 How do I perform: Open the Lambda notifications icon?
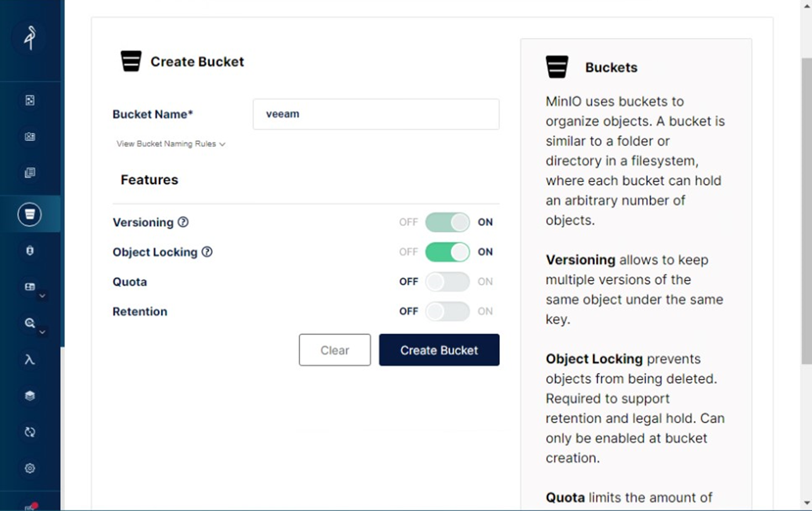pyautogui.click(x=30, y=359)
